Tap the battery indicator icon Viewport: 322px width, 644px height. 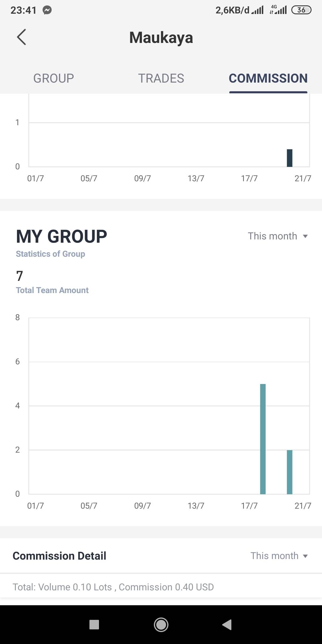(301, 10)
